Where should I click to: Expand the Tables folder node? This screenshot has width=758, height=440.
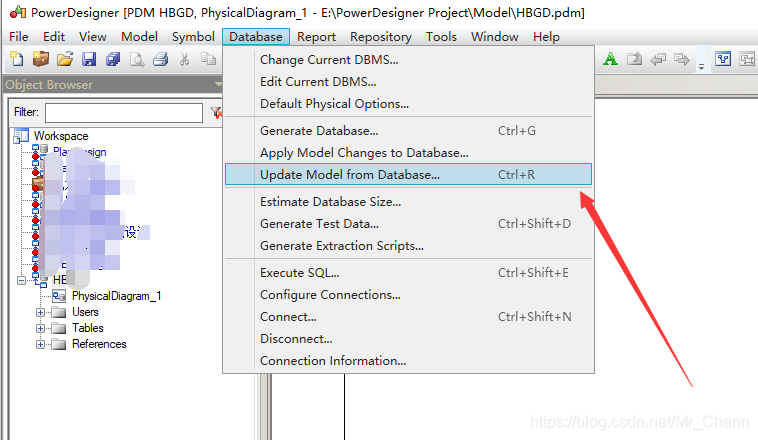click(x=41, y=328)
